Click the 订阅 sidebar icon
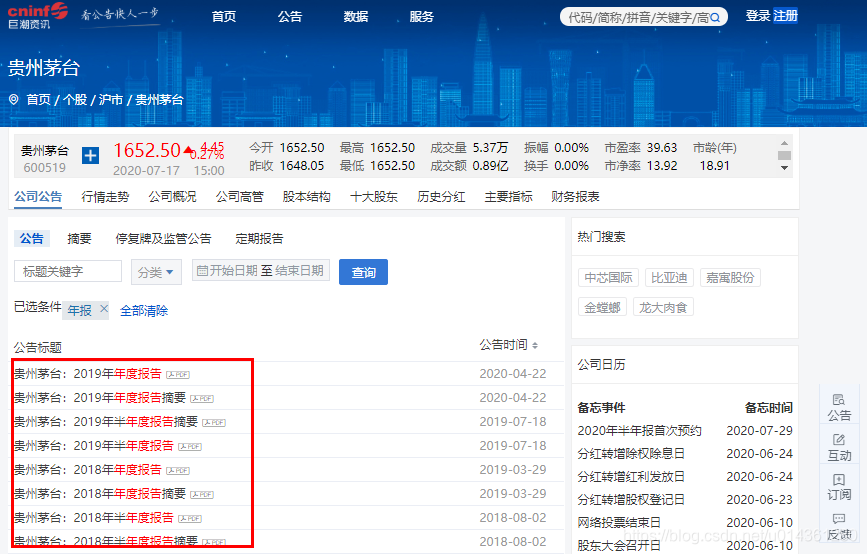867x554 pixels. point(839,487)
